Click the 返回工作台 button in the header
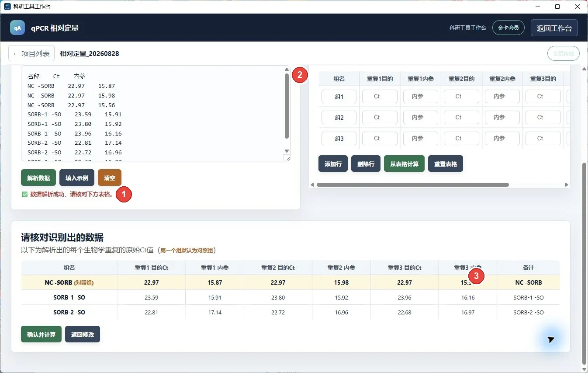Viewport: 588px width, 373px height. [x=554, y=28]
